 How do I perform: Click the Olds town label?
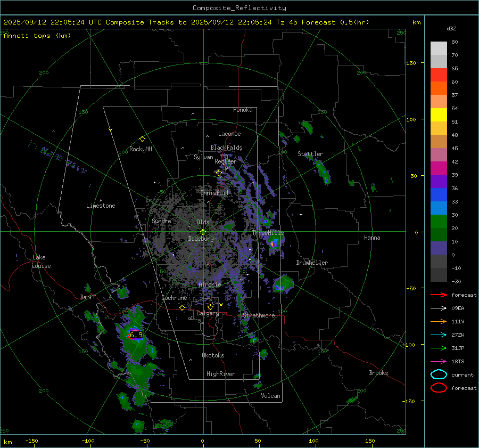[203, 222]
